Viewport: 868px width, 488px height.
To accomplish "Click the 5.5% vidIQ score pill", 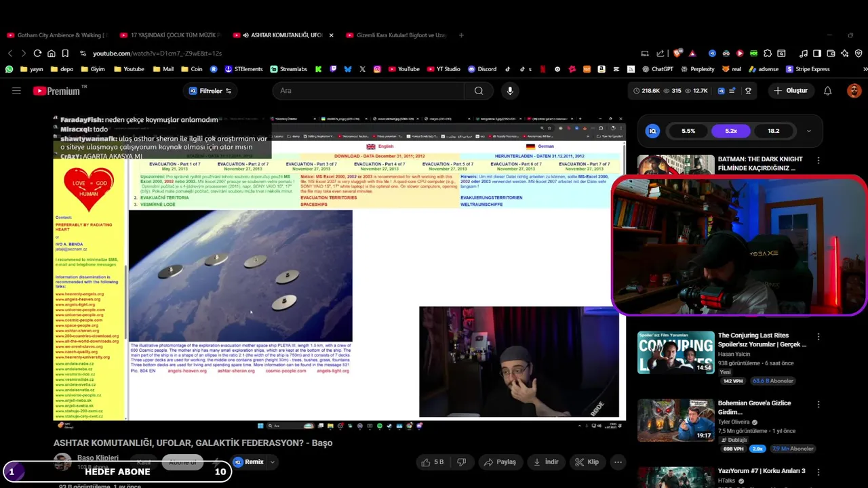I will pyautogui.click(x=688, y=131).
